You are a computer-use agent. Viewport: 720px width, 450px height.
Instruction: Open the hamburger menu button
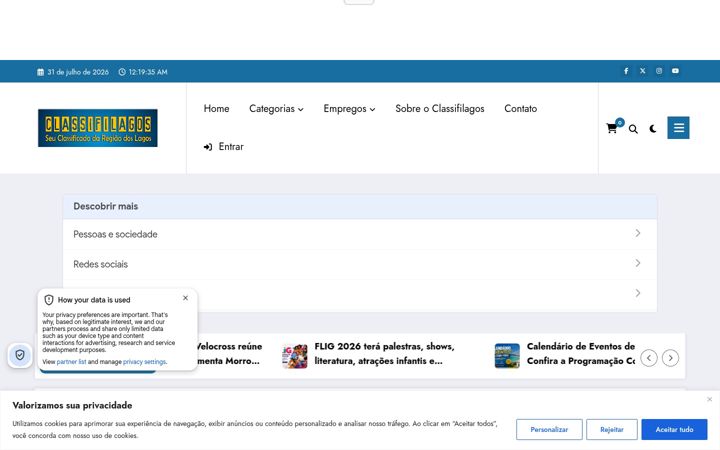click(678, 128)
